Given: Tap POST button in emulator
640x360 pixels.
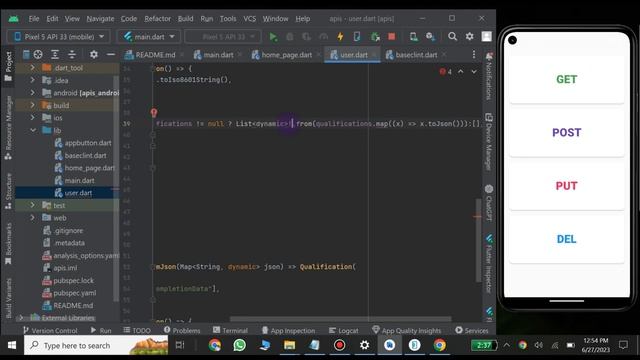Looking at the screenshot, I should 567,132.
